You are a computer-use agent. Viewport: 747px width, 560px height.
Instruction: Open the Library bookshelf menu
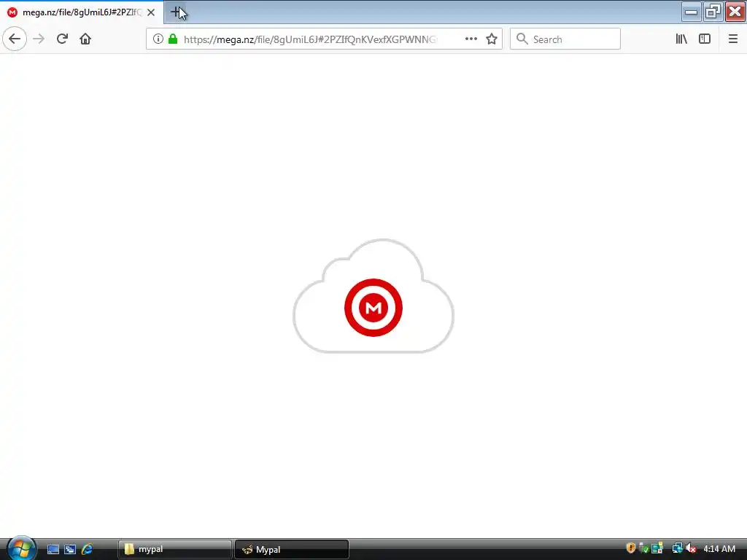(x=681, y=39)
